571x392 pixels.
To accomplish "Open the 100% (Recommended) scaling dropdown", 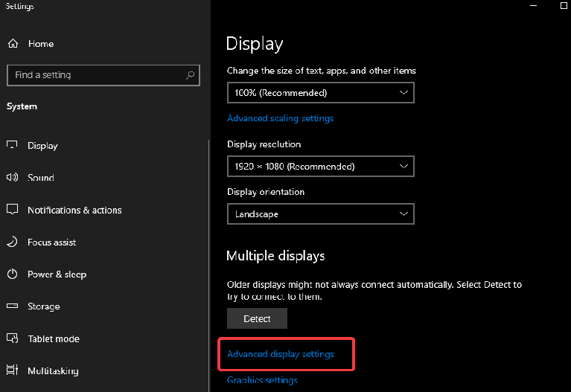I will (x=320, y=92).
